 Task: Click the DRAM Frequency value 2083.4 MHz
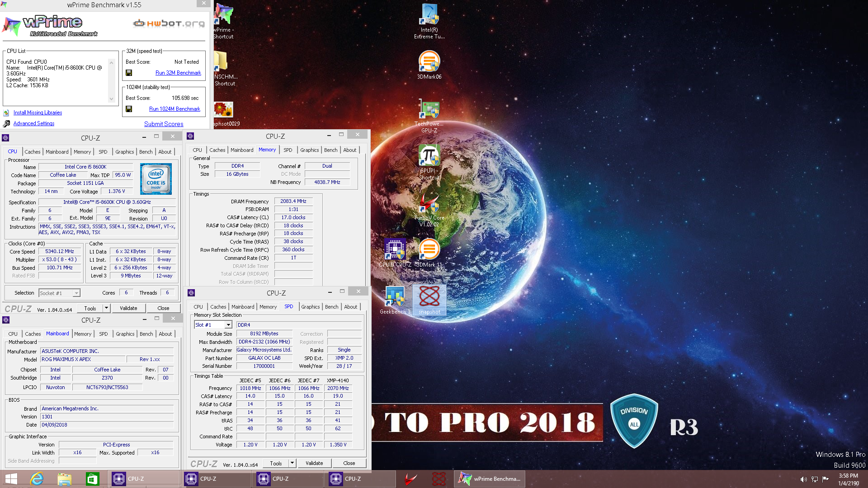pos(293,201)
